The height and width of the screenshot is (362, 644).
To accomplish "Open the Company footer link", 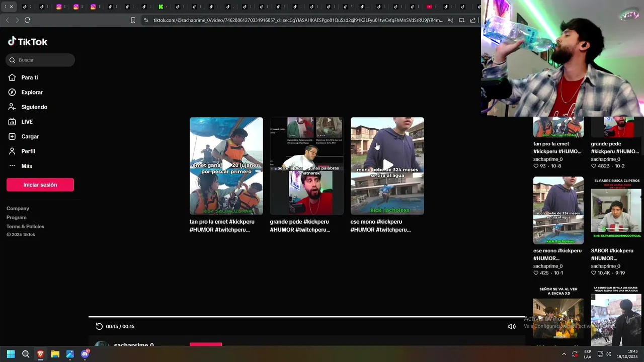I will (x=18, y=208).
